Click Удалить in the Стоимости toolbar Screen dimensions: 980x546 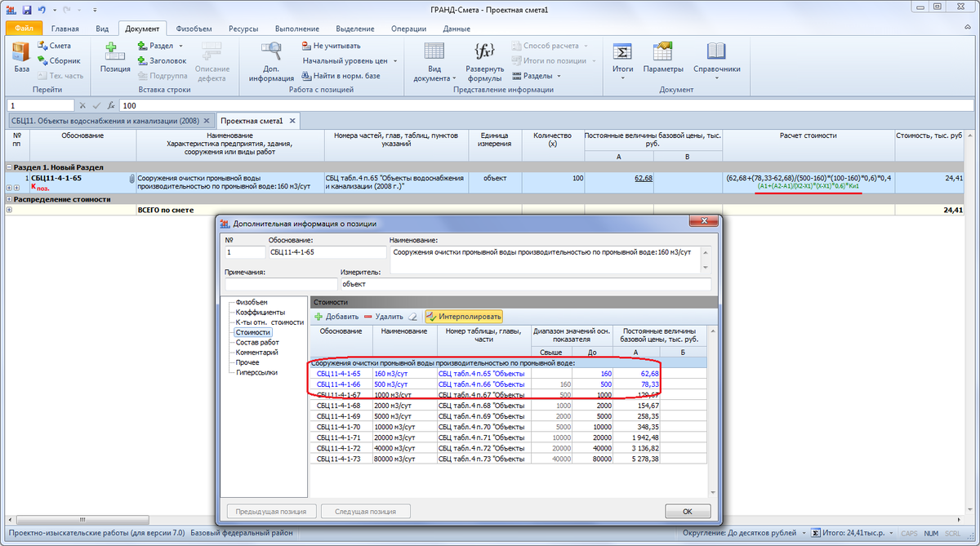point(383,317)
